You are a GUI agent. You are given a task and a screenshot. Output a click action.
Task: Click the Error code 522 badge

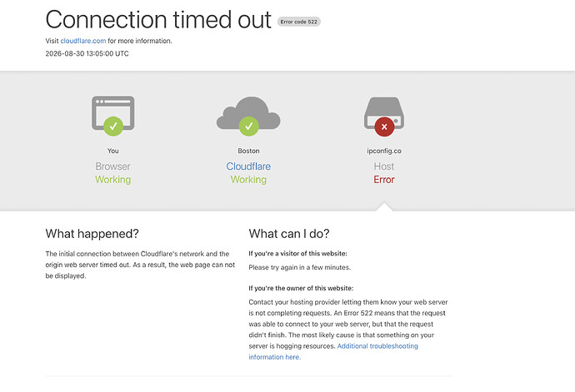click(299, 22)
